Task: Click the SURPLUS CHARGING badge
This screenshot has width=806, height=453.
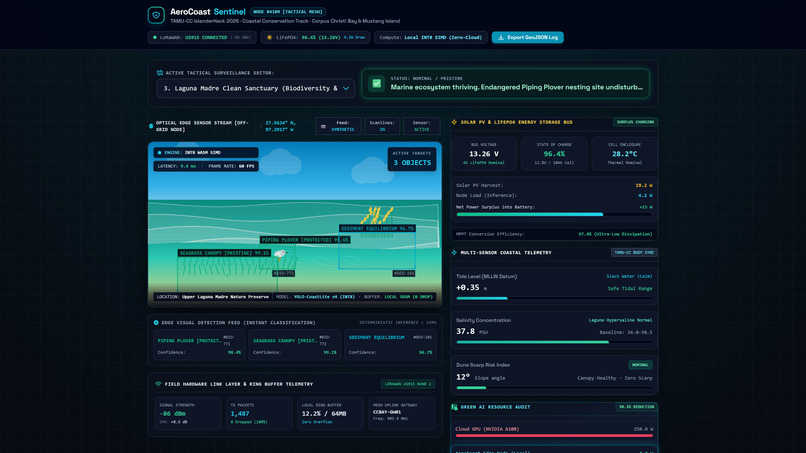Action: (x=635, y=122)
